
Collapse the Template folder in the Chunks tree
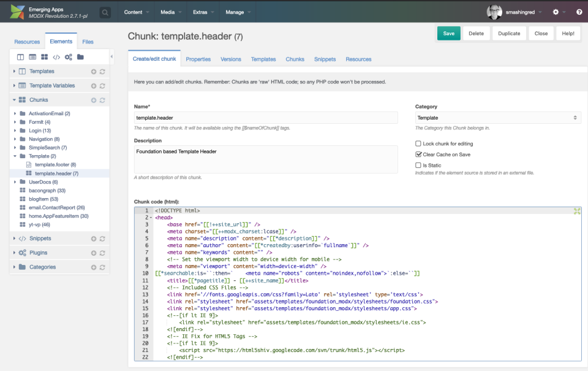(13, 156)
